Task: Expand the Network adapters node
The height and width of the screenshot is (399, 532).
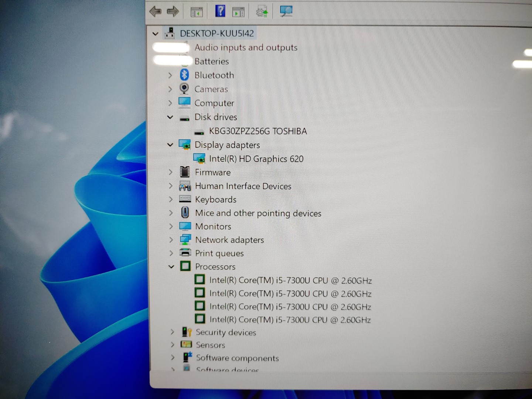Action: coord(171,240)
